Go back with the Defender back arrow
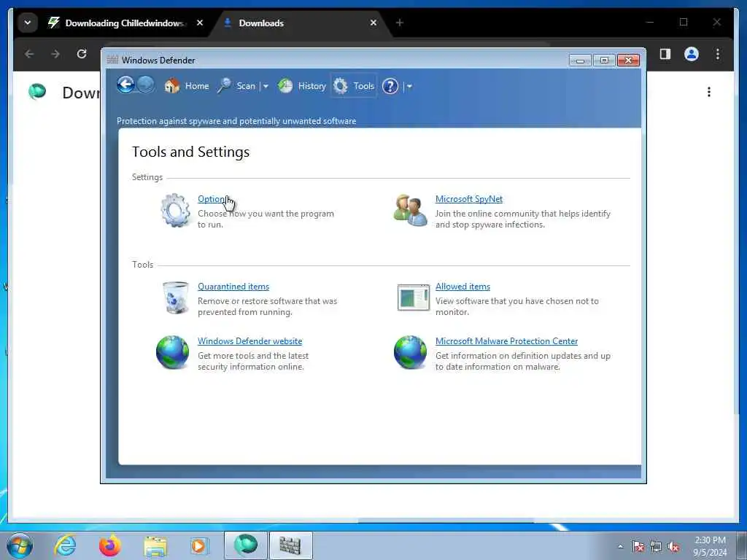 pos(125,85)
